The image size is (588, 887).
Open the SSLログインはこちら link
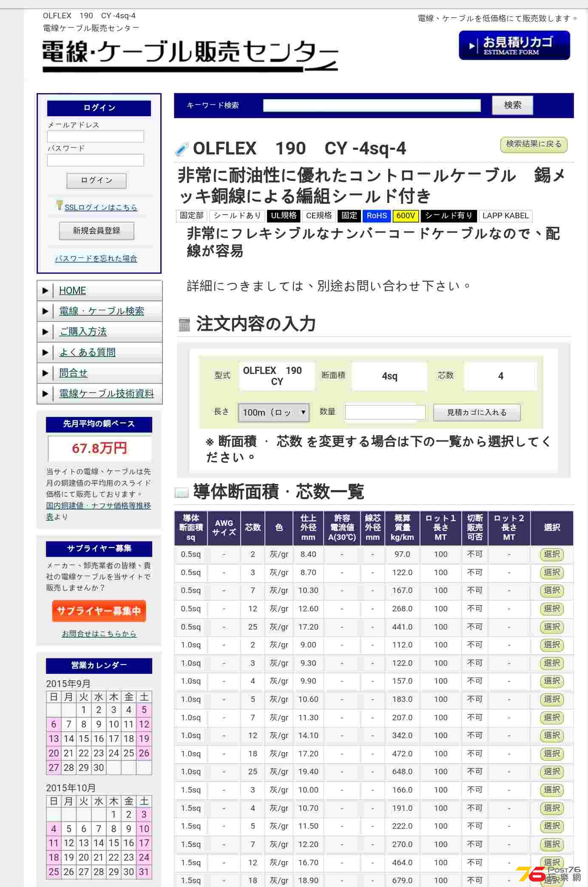101,207
